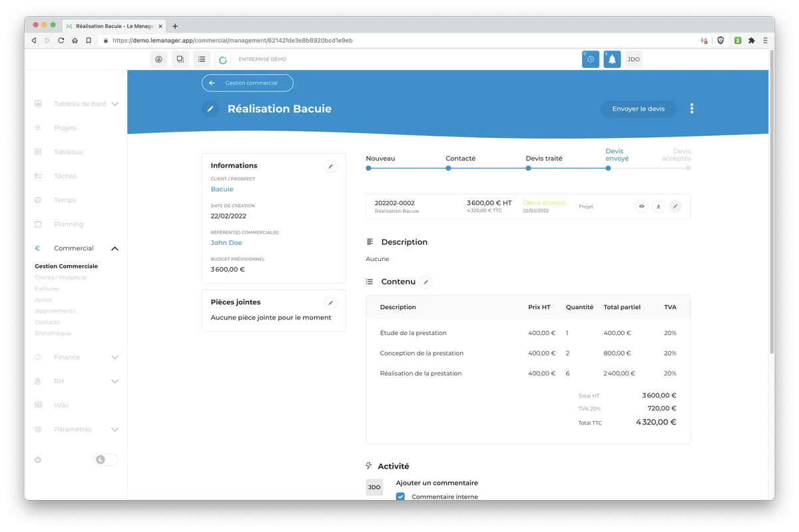
Task: Uncheck the Commentaire interne checkbox
Action: (400, 497)
